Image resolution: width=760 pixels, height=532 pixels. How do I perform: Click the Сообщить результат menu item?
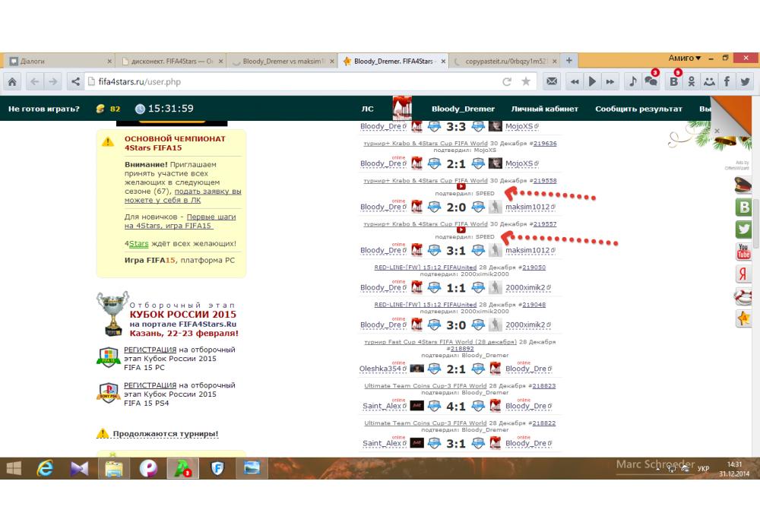[x=638, y=109]
